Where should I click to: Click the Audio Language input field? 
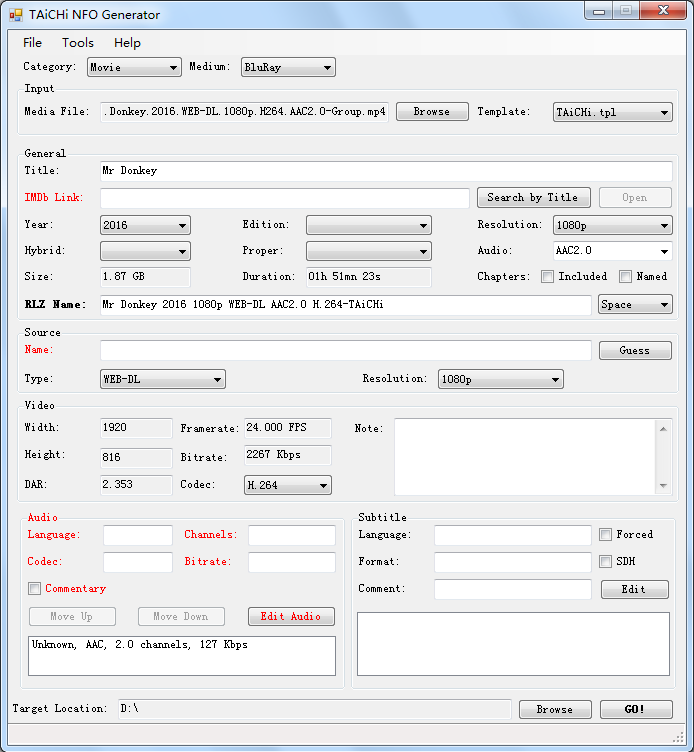[x=138, y=535]
